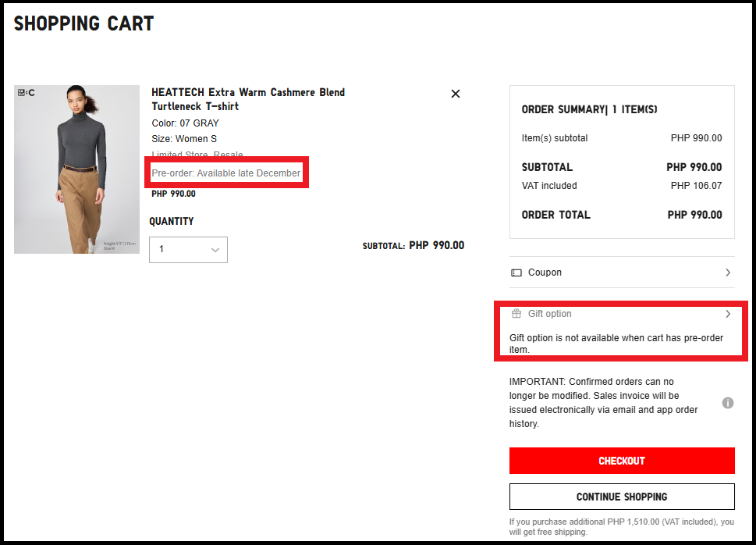Click the Color 07 GRAY text
Viewport: 756px width, 545px height.
(x=185, y=123)
